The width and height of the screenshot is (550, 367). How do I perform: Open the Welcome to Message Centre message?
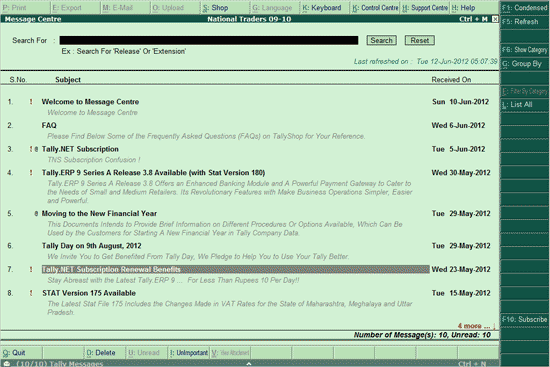pyautogui.click(x=90, y=102)
